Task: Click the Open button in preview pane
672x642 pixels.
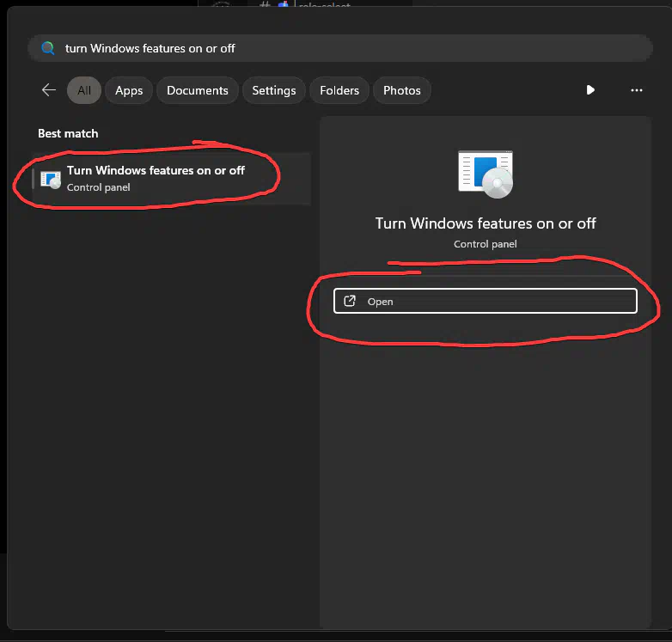Action: point(486,302)
